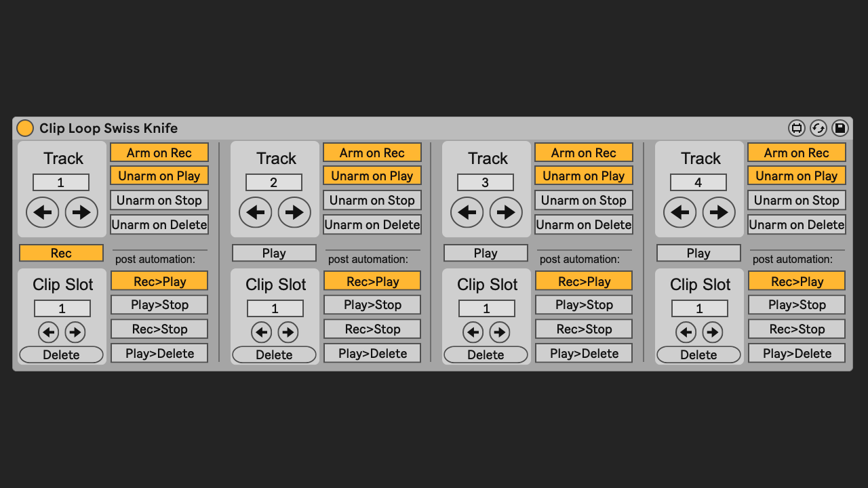Click the Clip Slot number field under Track 2
Viewport: 868px width, 488px height.
(x=275, y=308)
